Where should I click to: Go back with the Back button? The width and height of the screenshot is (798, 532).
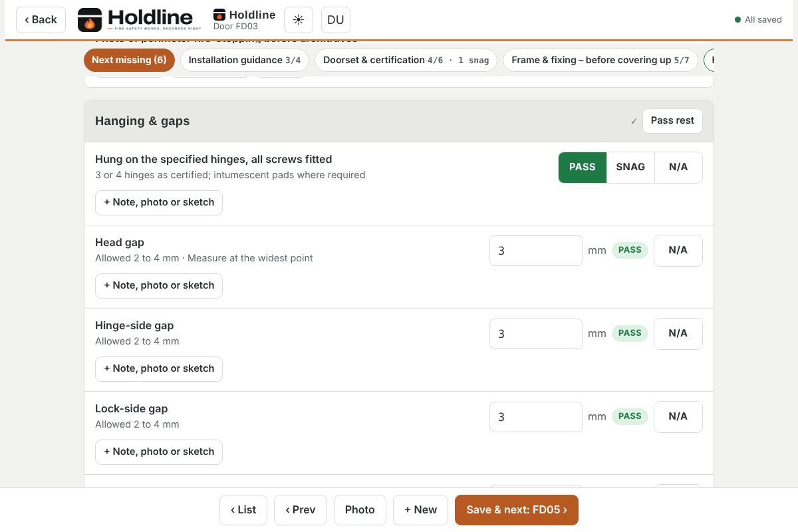(41, 20)
